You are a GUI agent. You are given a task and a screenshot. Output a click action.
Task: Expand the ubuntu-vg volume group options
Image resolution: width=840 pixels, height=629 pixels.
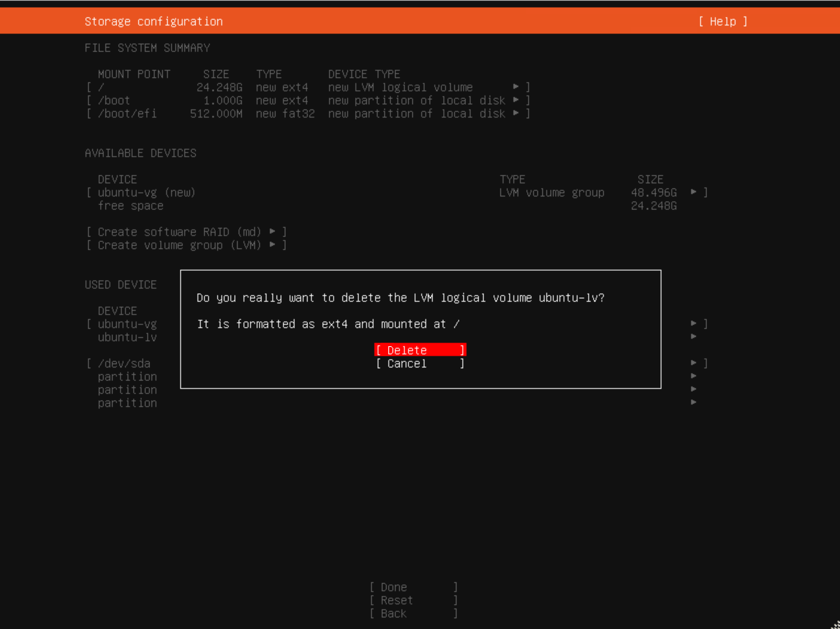pyautogui.click(x=694, y=192)
